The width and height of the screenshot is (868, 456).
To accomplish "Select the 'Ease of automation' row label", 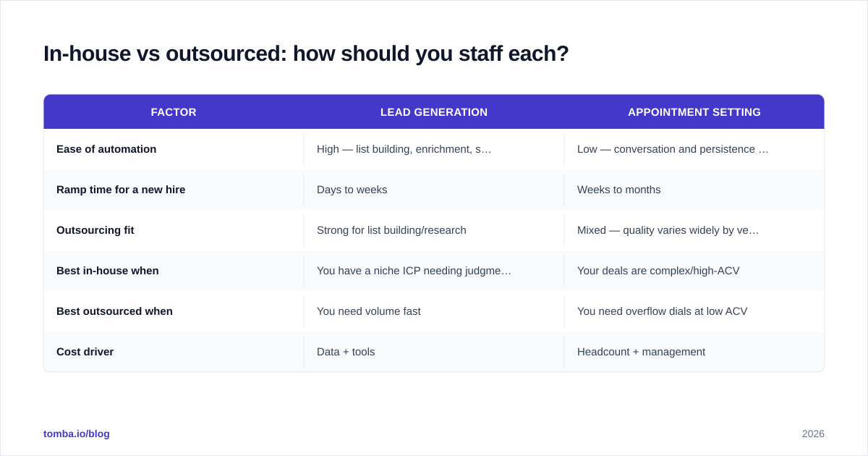I will click(106, 149).
